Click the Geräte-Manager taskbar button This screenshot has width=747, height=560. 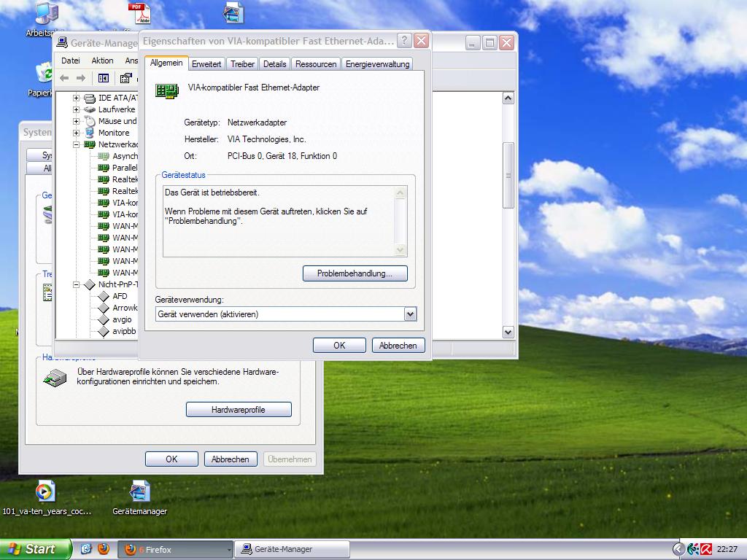293,550
